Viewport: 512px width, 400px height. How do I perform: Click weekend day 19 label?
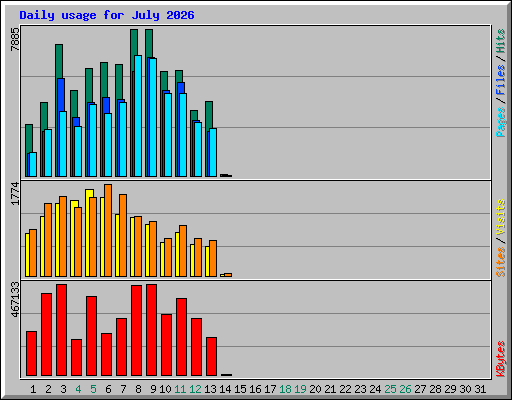(x=300, y=389)
